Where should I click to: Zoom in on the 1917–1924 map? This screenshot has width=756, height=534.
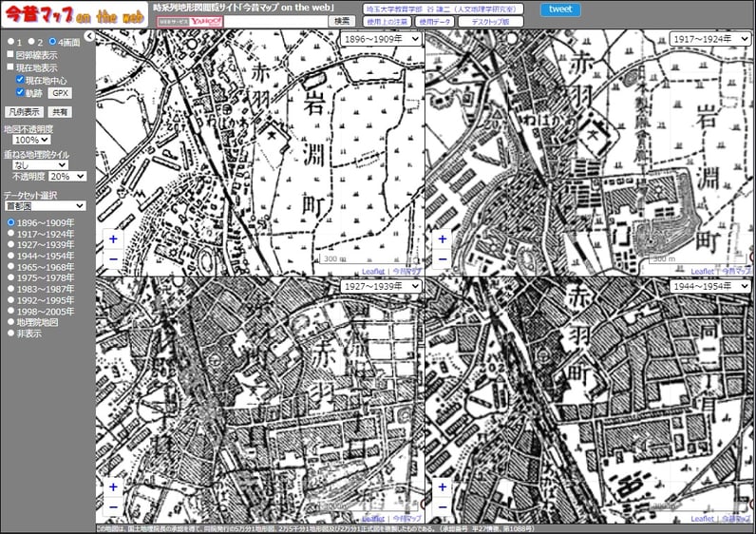(x=441, y=240)
